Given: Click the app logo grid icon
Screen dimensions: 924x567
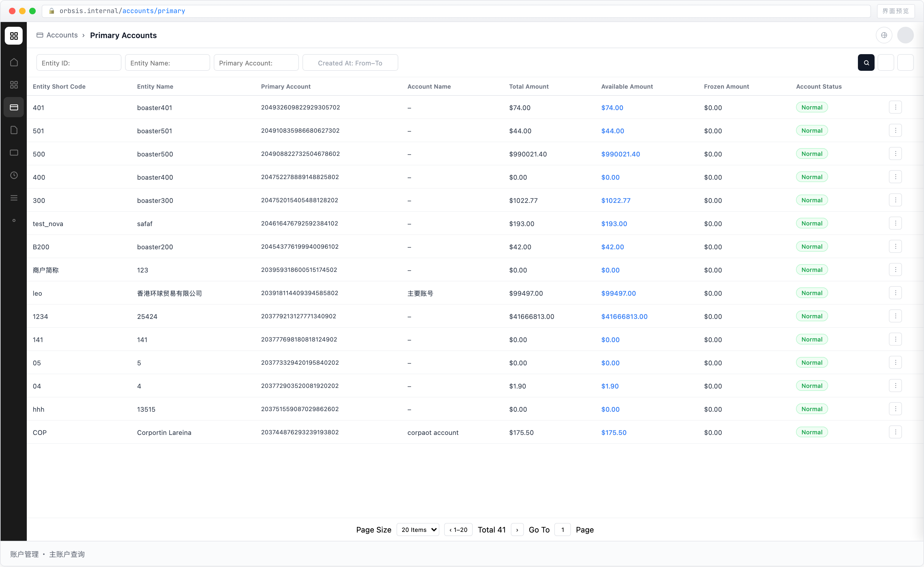Looking at the screenshot, I should pos(14,36).
